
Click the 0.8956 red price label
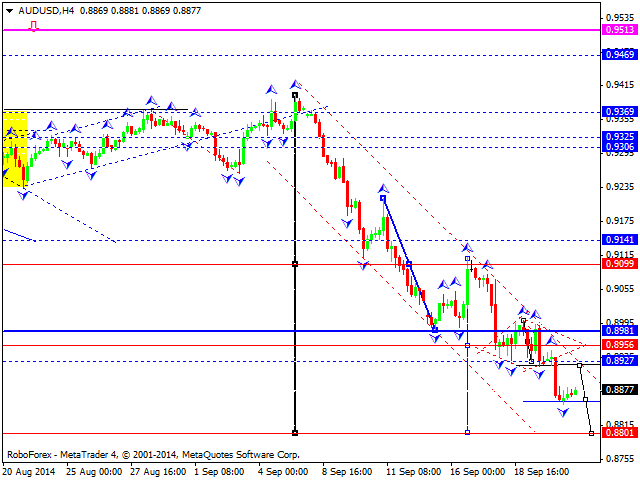620,345
